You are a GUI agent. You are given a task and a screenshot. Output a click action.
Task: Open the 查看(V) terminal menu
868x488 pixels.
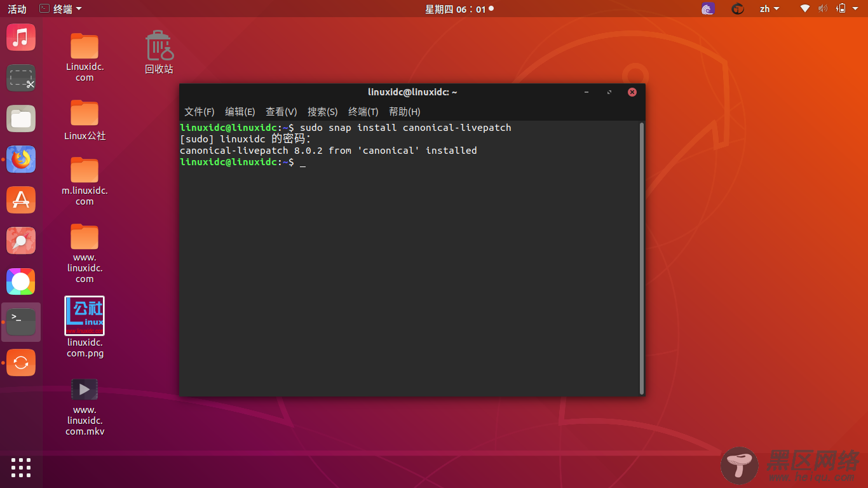coord(281,112)
